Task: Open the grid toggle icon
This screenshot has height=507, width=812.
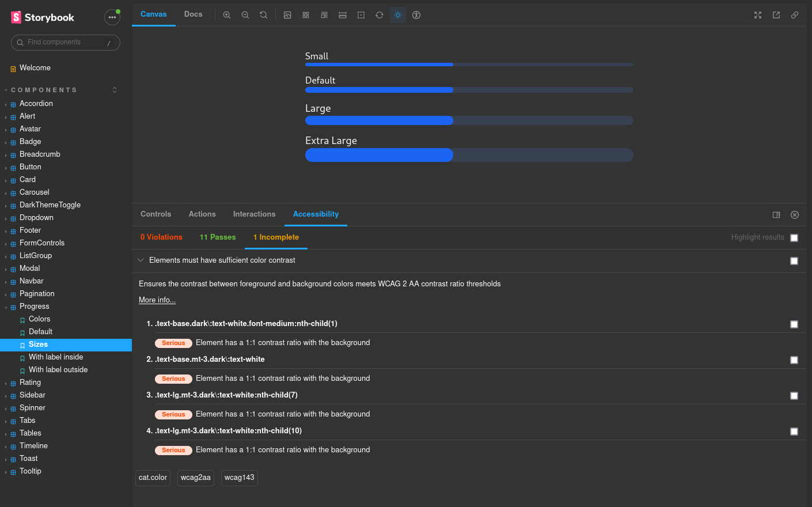Action: pyautogui.click(x=306, y=15)
